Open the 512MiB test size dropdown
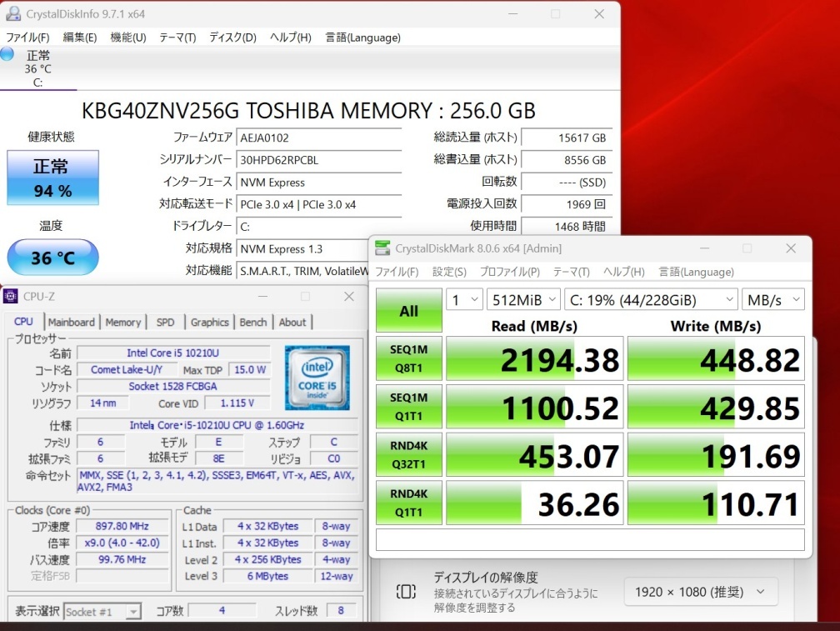 point(523,298)
